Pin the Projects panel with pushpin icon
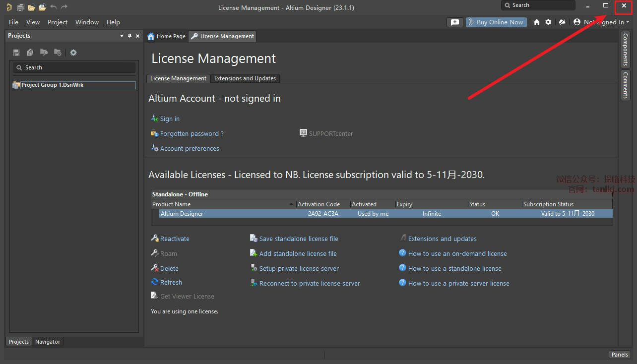Viewport: 637px width, 364px height. point(130,36)
